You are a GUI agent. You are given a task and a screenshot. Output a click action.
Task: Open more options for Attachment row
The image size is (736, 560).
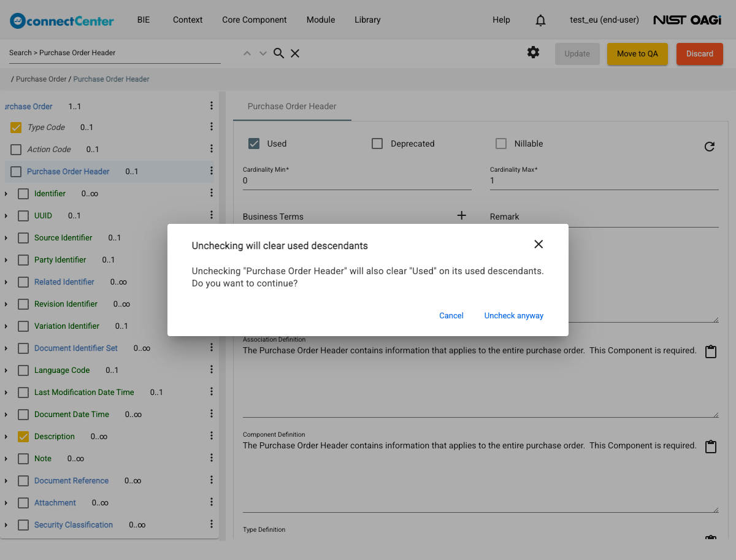point(212,502)
